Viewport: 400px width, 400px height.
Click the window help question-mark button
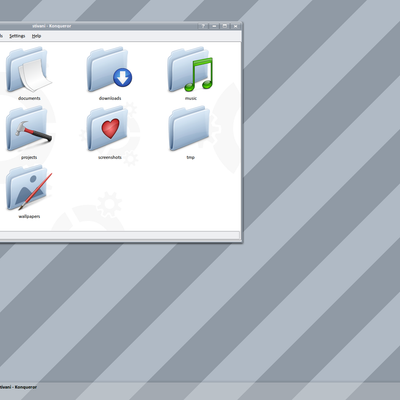pos(203,26)
